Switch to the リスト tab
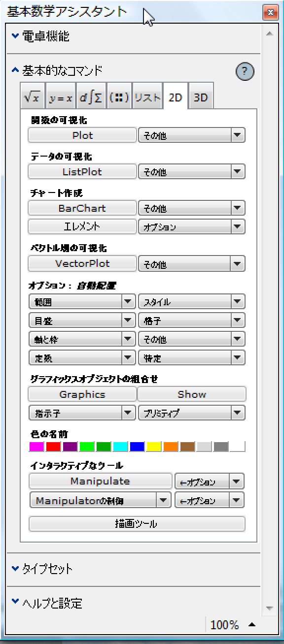Image resolution: width=284 pixels, height=644 pixels. point(147,97)
